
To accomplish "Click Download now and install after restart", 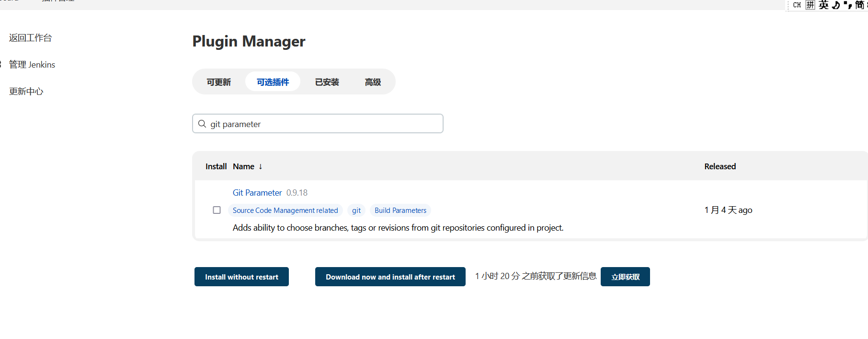I will coord(390,277).
